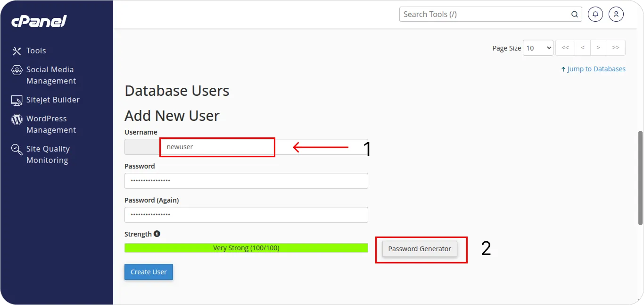The width and height of the screenshot is (644, 305).
Task: Click the greyed username prefix box
Action: pyautogui.click(x=142, y=147)
